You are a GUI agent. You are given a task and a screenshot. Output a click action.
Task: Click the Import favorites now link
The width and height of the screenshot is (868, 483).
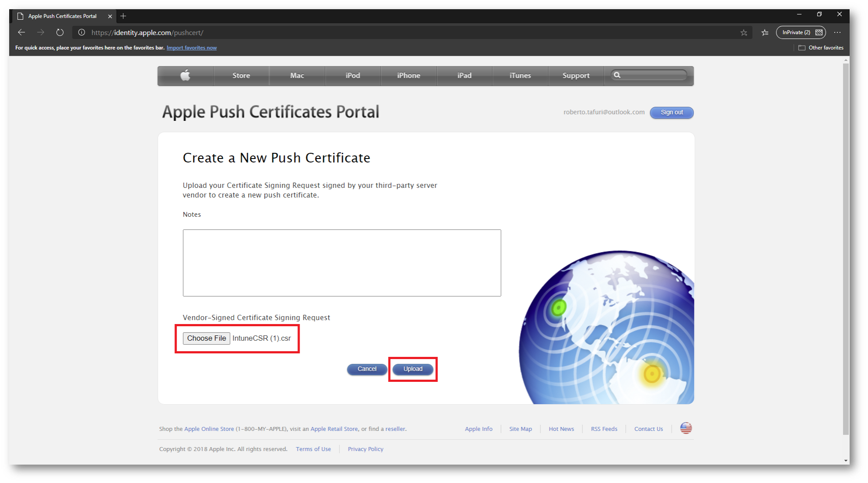tap(192, 48)
